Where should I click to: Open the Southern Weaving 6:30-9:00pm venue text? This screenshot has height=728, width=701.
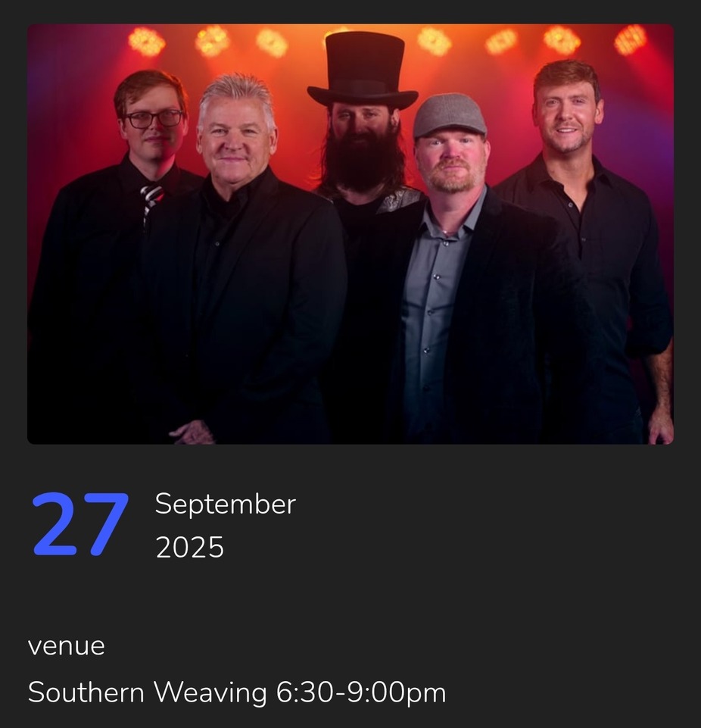(x=237, y=692)
